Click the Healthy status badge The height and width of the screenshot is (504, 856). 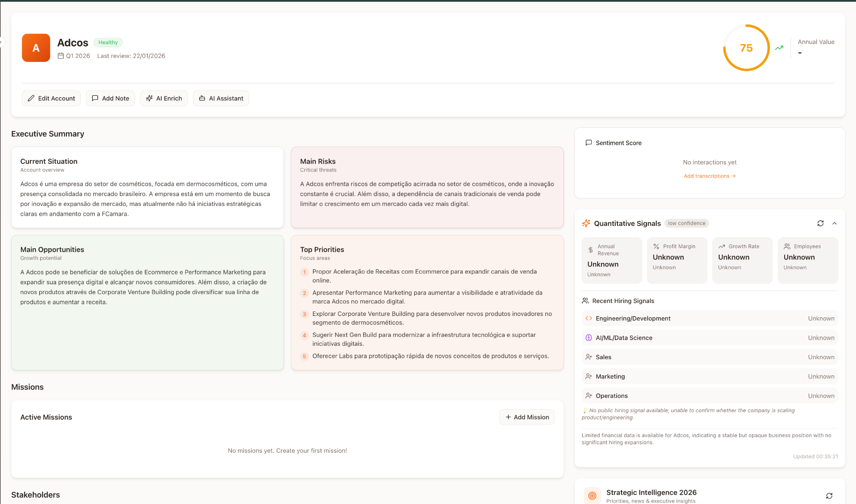coord(108,42)
